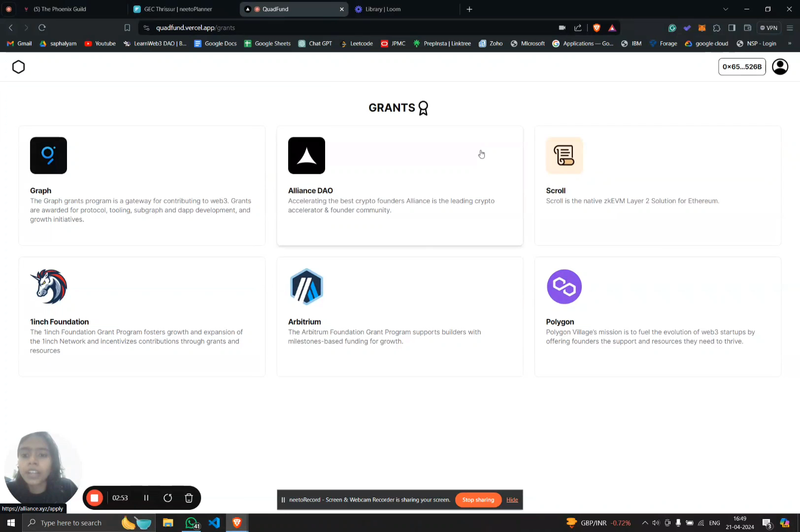Open the extensions puzzle icon
This screenshot has height=532, width=800.
click(x=717, y=28)
